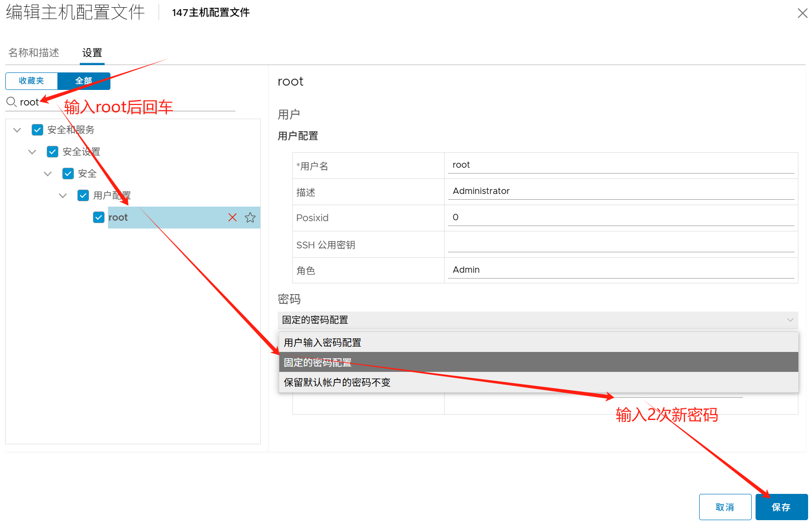Add root to favorites with the star

click(250, 217)
